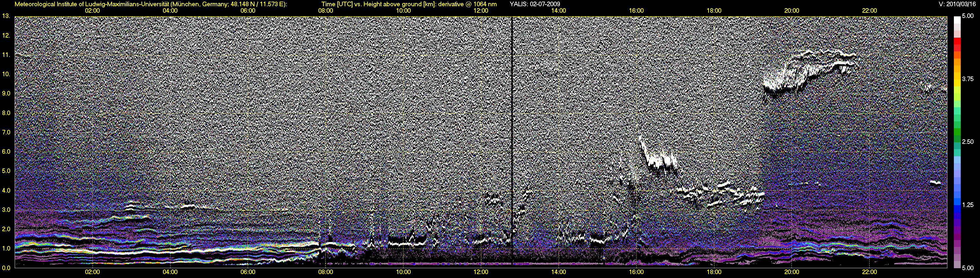Click the 4.0 height axis label

pos(6,190)
